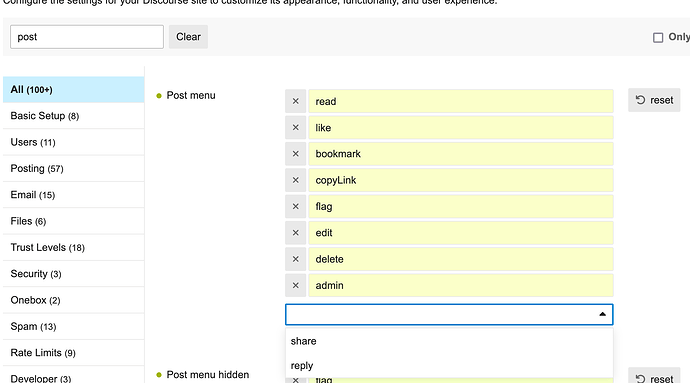Collapse the Post menu dropdown arrow

tap(602, 314)
